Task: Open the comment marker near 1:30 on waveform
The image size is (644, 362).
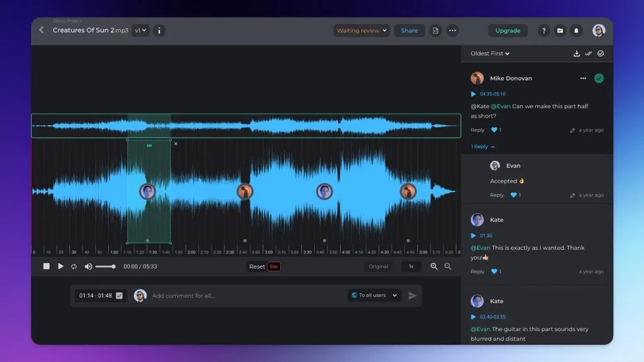Action: [147, 191]
